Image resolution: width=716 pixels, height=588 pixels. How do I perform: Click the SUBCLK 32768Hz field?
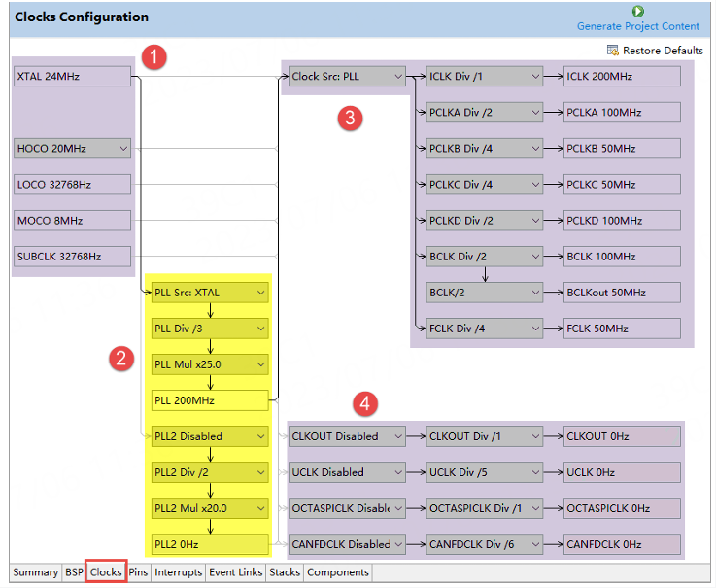tap(72, 257)
